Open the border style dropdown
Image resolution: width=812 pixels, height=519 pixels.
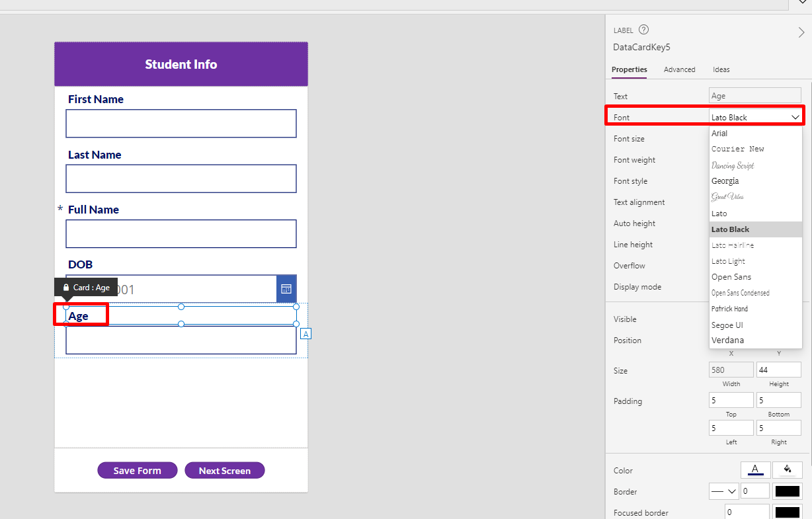[x=723, y=491]
